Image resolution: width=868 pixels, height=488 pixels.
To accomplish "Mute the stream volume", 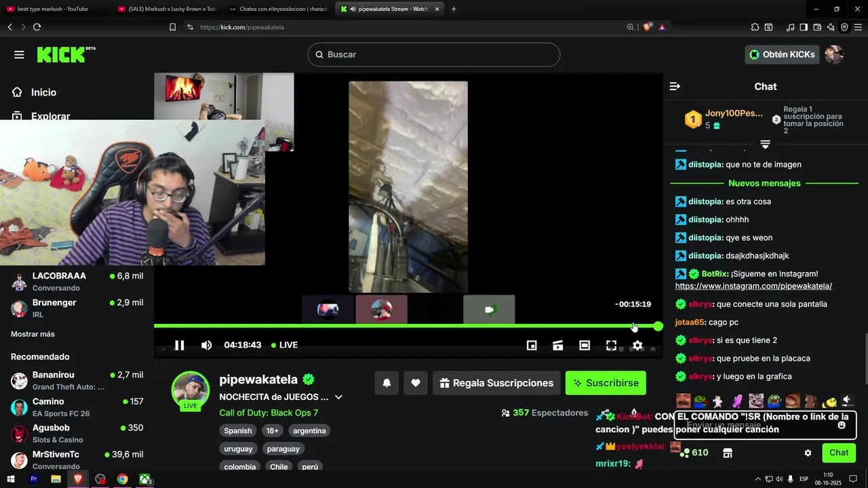I will (206, 345).
